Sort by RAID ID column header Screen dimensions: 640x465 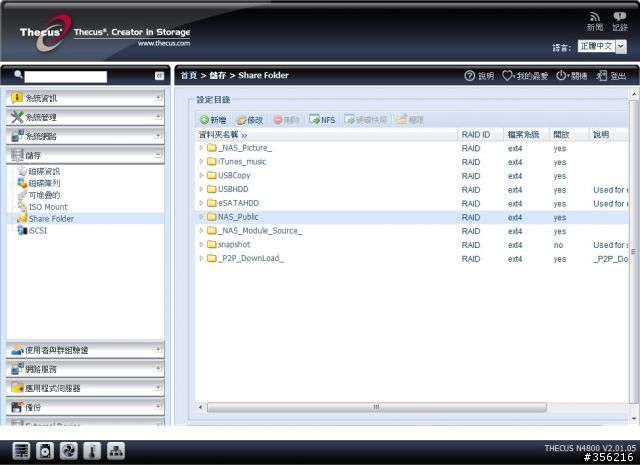pos(480,135)
